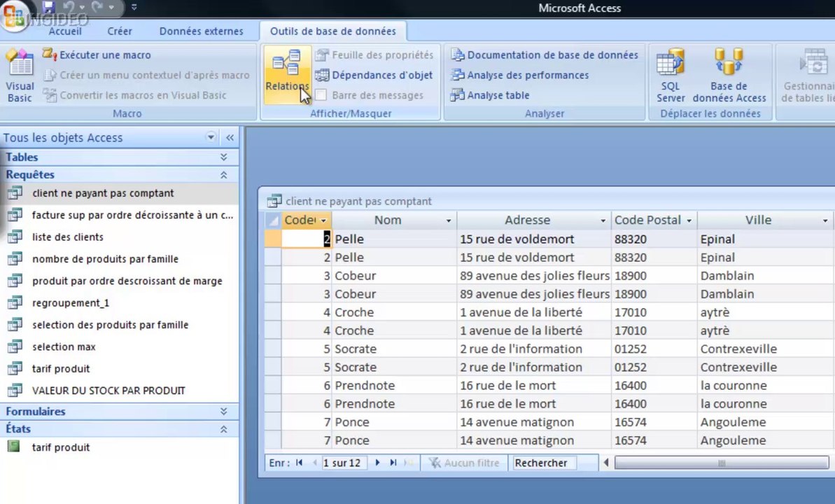
Task: Click icon of produit par ordre descroissant query
Action: [15, 280]
